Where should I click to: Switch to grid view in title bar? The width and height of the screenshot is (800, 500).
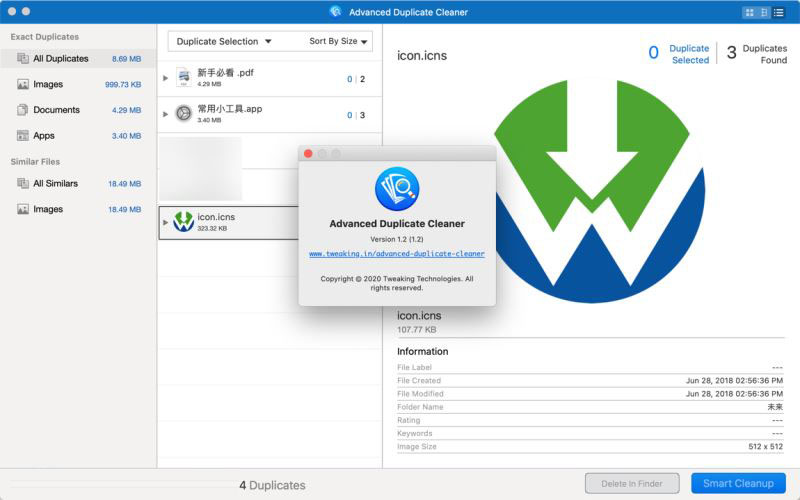click(x=749, y=12)
